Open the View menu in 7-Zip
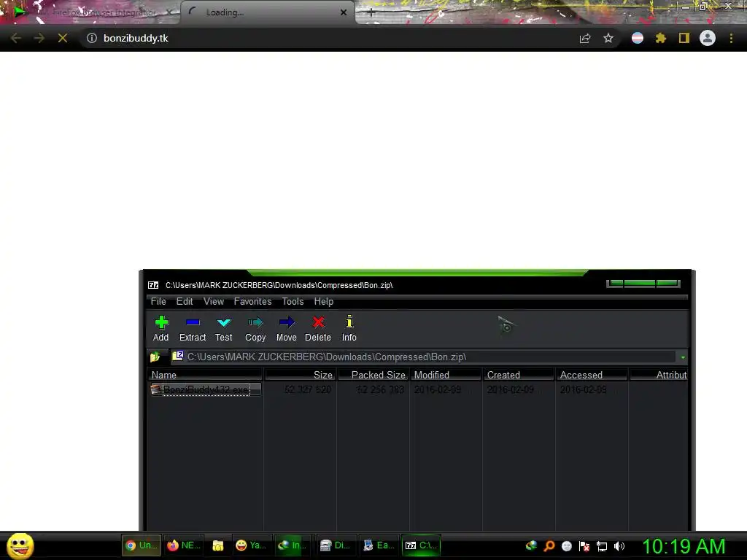 click(214, 301)
